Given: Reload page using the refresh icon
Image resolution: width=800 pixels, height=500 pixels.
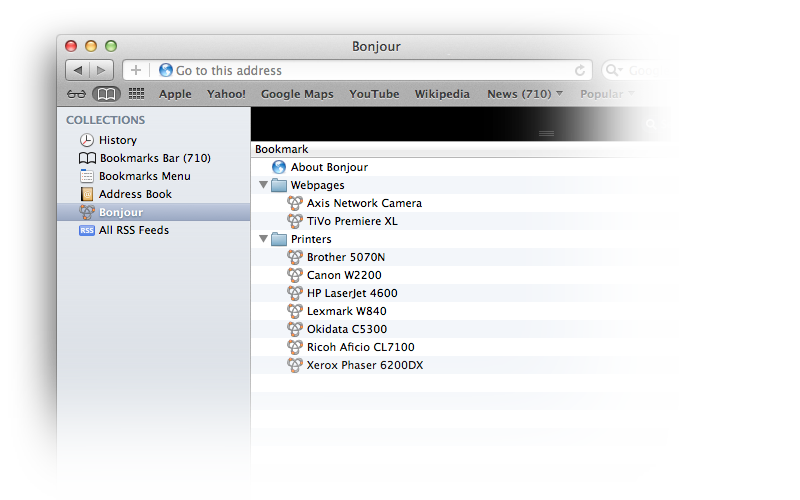Looking at the screenshot, I should click(x=580, y=70).
